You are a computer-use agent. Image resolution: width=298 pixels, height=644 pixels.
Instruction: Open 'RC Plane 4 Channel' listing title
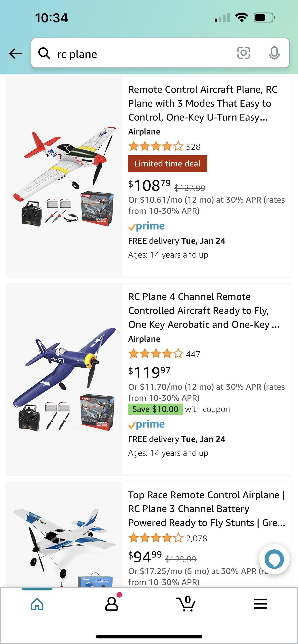pos(204,310)
